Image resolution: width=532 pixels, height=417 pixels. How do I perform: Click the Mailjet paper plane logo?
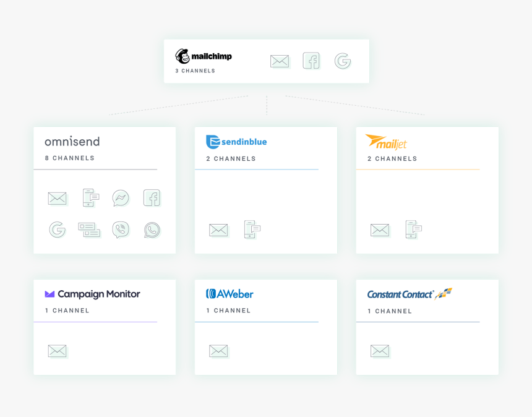386,142
